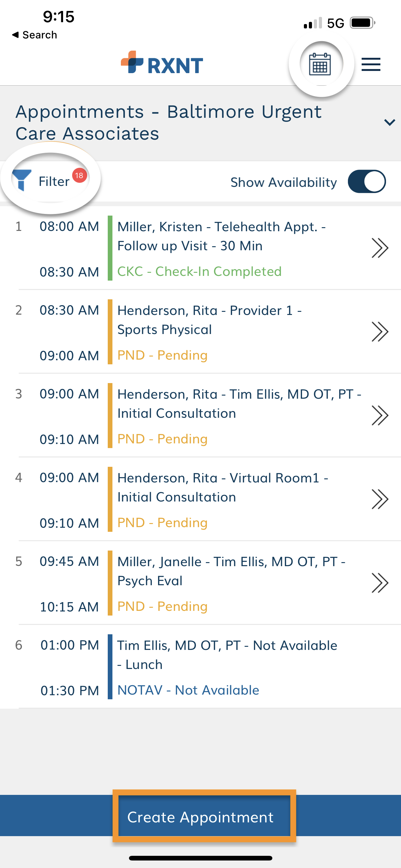The height and width of the screenshot is (868, 401).
Task: Open double-chevron for Sports Physical appointment
Action: click(380, 332)
